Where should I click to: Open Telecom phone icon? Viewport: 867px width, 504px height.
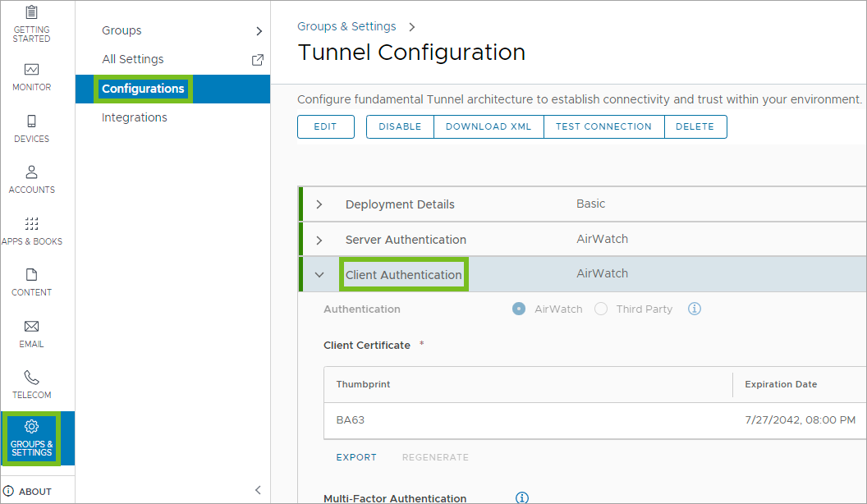point(31,378)
